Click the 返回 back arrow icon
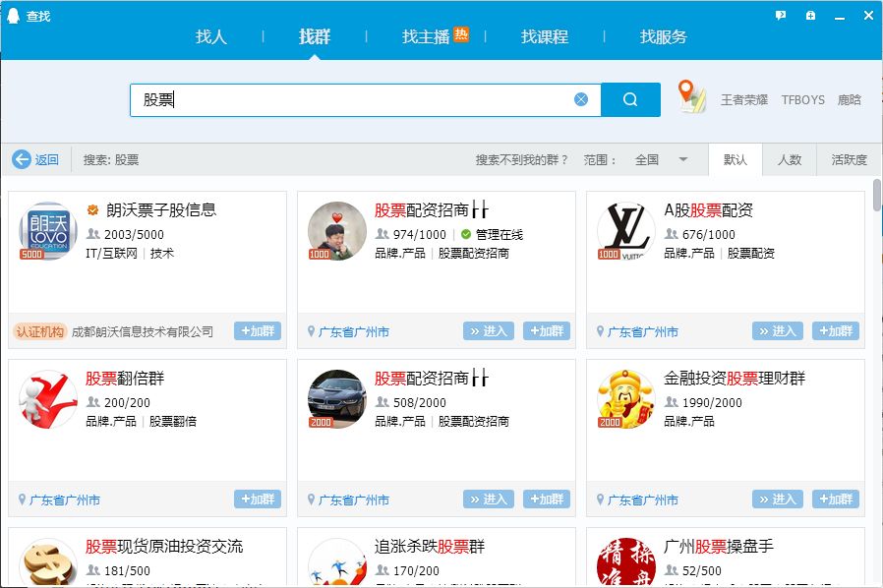The height and width of the screenshot is (588, 883). (x=23, y=159)
